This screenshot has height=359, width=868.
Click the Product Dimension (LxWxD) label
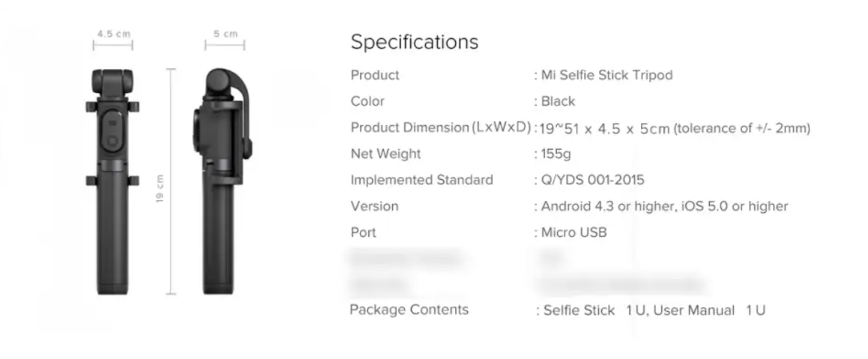pos(441,127)
